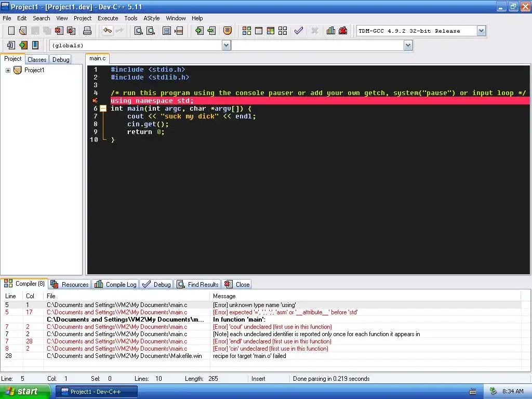The height and width of the screenshot is (399, 532).
Task: Switch to the Compile Log tab
Action: (115, 285)
